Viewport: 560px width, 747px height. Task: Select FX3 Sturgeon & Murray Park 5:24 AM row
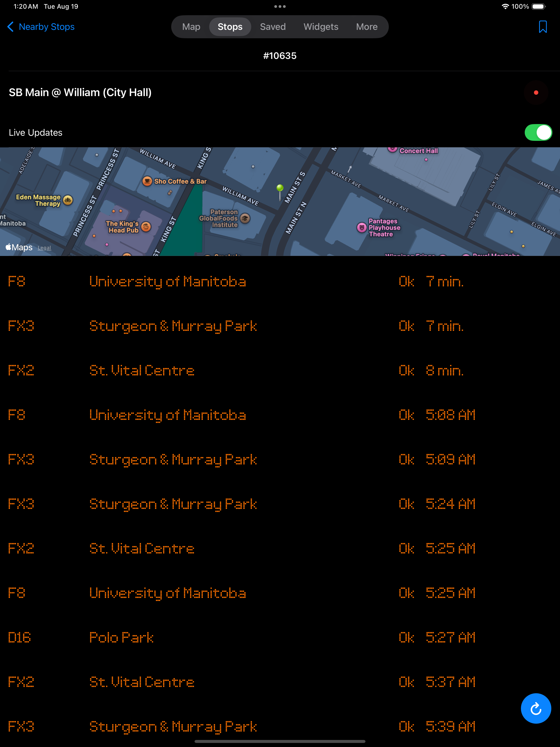[x=280, y=504]
